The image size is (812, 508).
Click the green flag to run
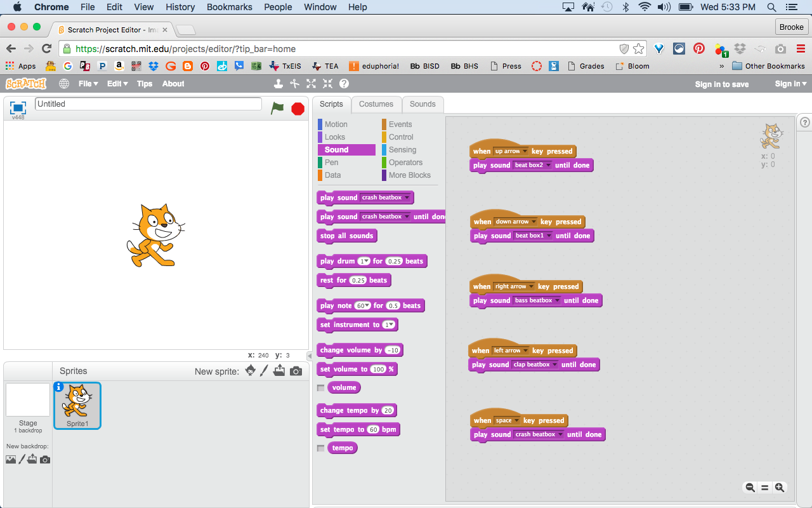coord(277,108)
